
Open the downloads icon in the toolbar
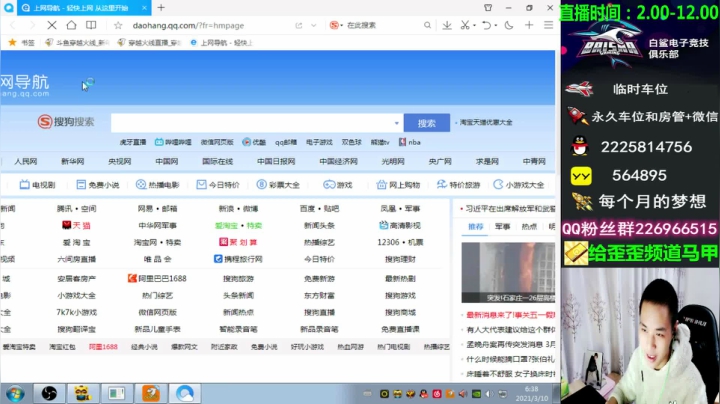click(x=447, y=25)
